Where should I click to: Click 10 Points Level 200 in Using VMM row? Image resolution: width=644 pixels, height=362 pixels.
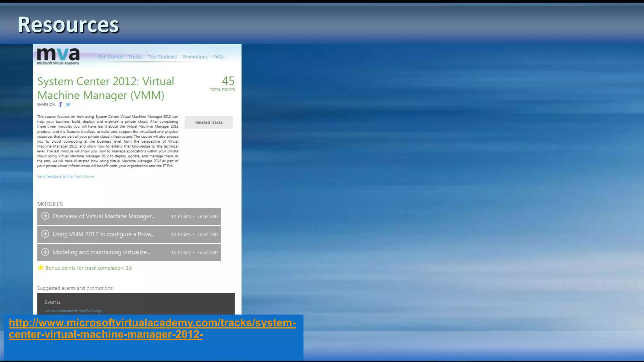[194, 234]
